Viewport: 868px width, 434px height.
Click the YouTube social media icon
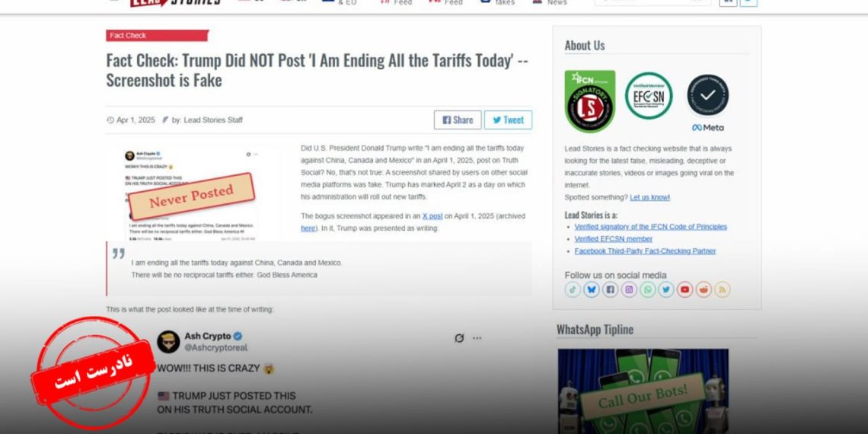[685, 289]
